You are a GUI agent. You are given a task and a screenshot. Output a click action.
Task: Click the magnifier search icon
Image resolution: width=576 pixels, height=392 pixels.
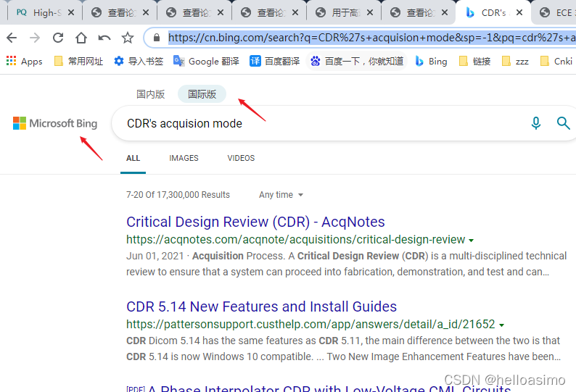(x=563, y=123)
